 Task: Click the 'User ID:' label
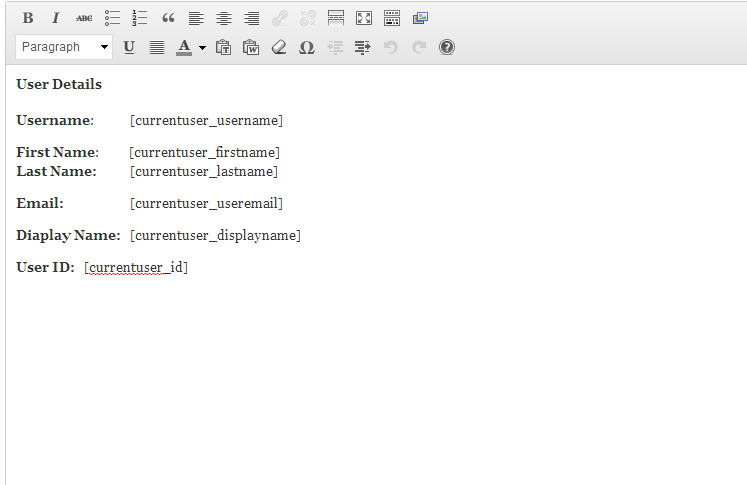(x=45, y=267)
